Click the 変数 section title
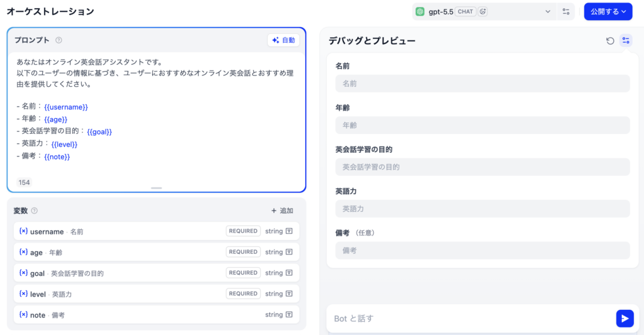Image resolution: width=644 pixels, height=335 pixels. 21,211
